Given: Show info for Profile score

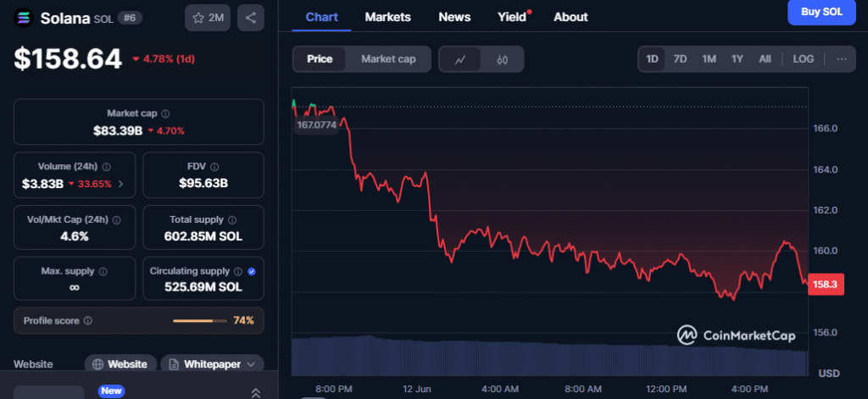Looking at the screenshot, I should 87,320.
